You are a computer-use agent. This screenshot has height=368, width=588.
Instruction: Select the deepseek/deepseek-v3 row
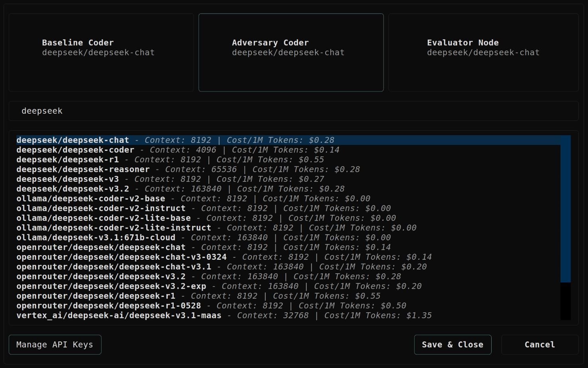(288, 179)
